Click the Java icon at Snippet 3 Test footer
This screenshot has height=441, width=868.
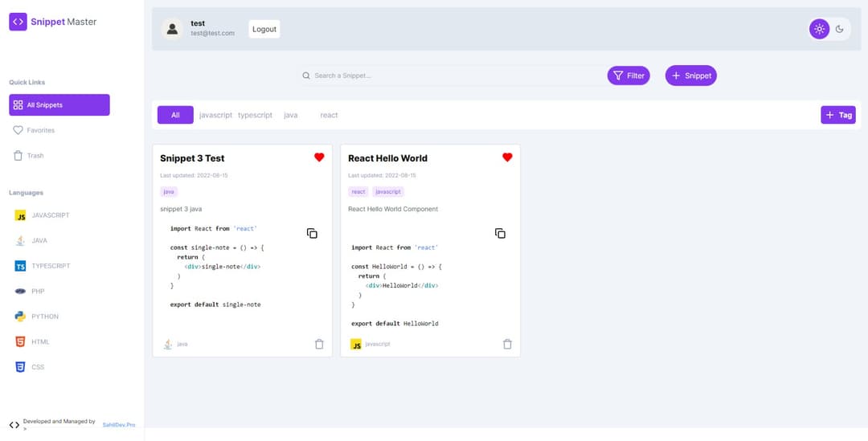[x=168, y=344]
